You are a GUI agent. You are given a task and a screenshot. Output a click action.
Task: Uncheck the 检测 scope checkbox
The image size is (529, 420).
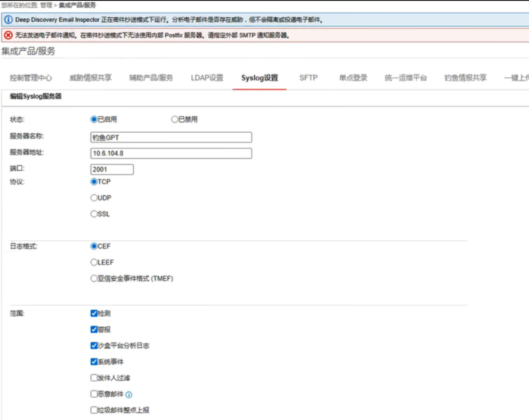tap(94, 313)
